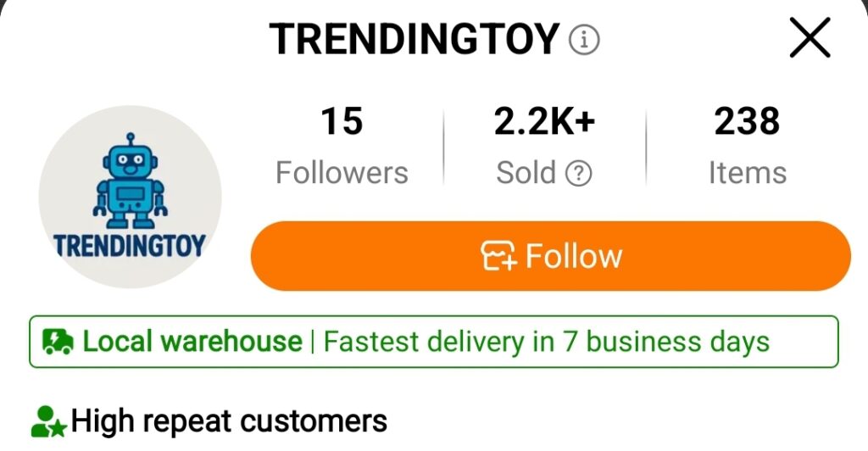Screen dimensions: 868x451
Task: Close the store info panel
Action: pyautogui.click(x=810, y=38)
